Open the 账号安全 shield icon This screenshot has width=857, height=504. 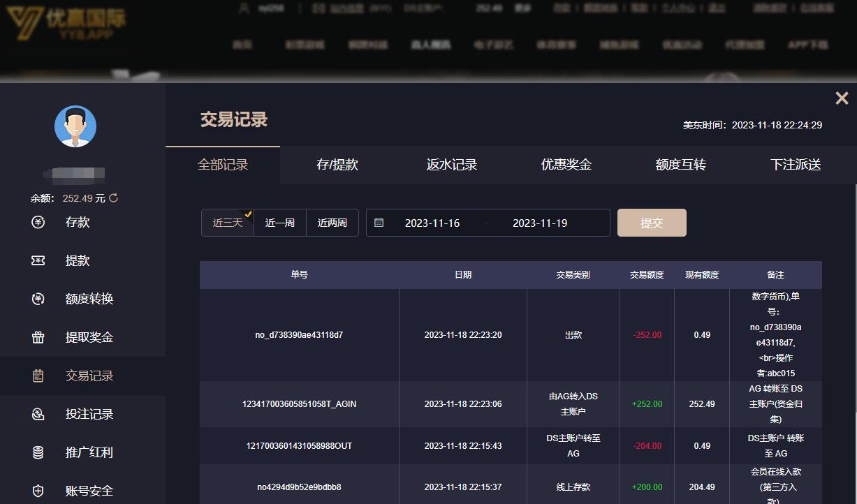(x=38, y=491)
